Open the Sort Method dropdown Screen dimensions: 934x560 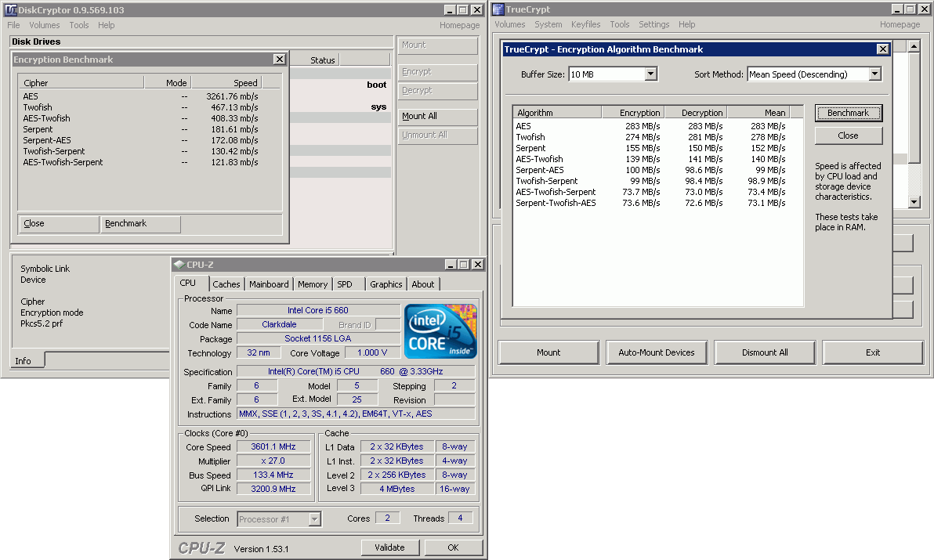[x=875, y=73]
